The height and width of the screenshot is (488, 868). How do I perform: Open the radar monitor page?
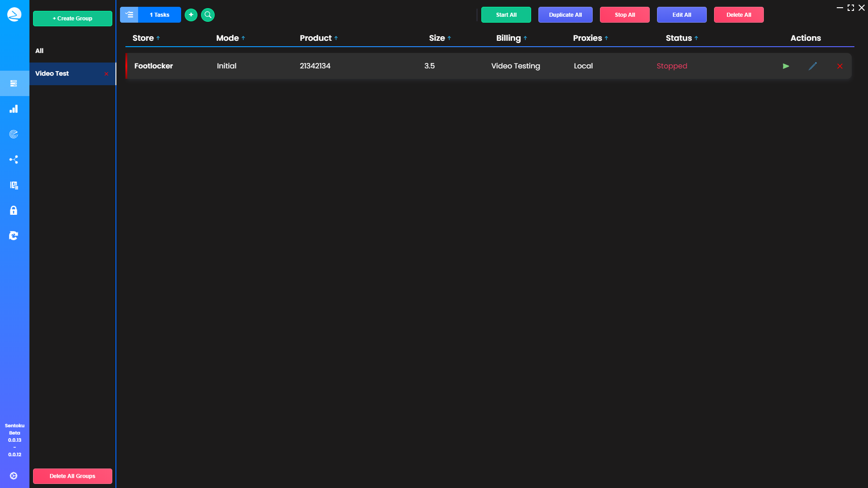tap(14, 134)
